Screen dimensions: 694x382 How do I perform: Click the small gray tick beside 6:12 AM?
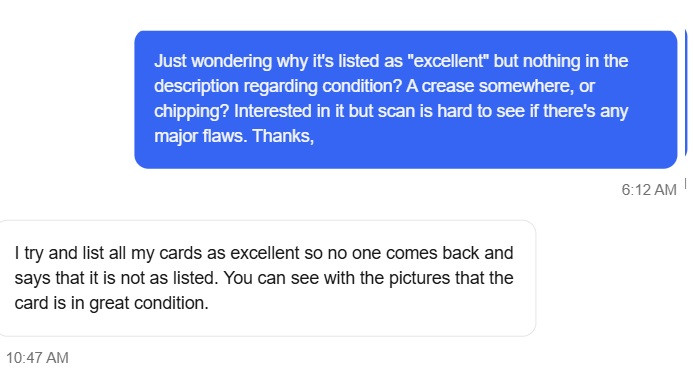click(685, 183)
